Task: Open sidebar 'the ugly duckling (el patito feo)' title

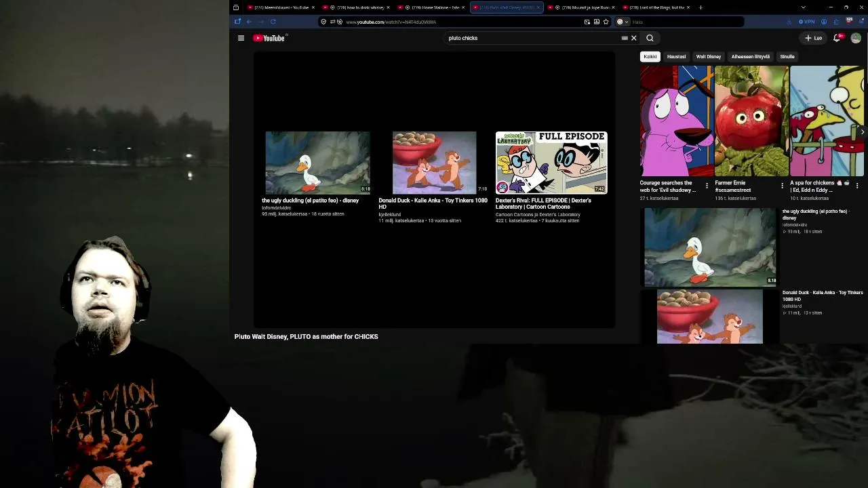Action: pyautogui.click(x=815, y=214)
